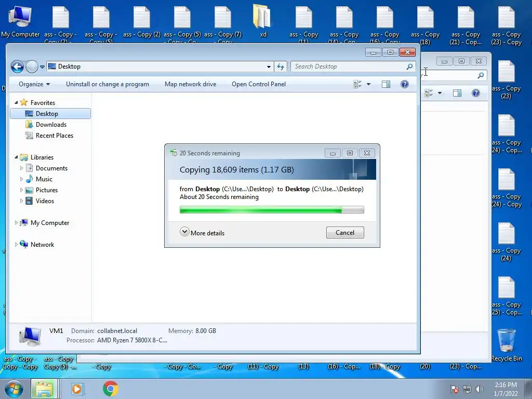Click the collabnet.local domain text
The image size is (532, 399).
(x=117, y=331)
